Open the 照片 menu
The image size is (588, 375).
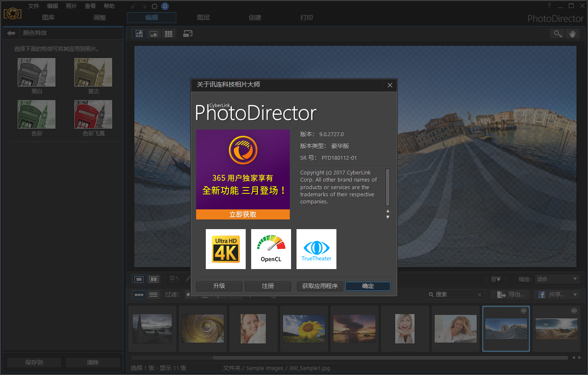(71, 6)
